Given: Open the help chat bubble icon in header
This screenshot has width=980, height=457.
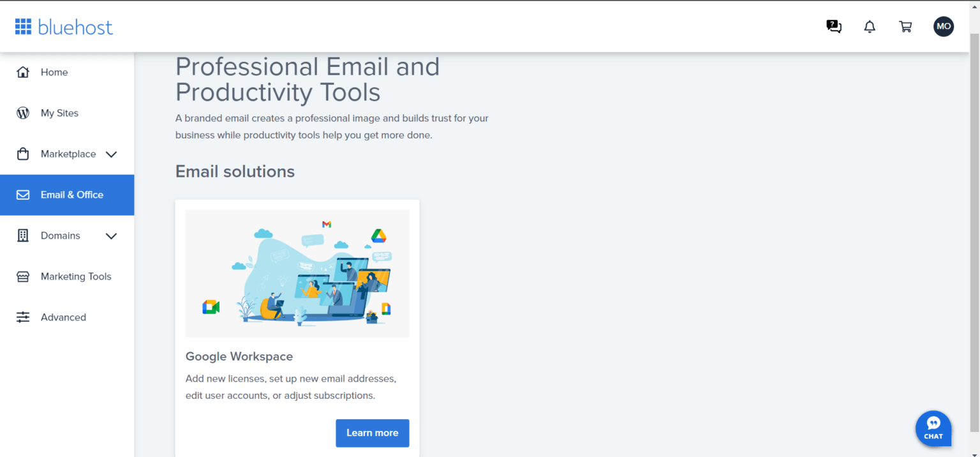Looking at the screenshot, I should (x=834, y=26).
